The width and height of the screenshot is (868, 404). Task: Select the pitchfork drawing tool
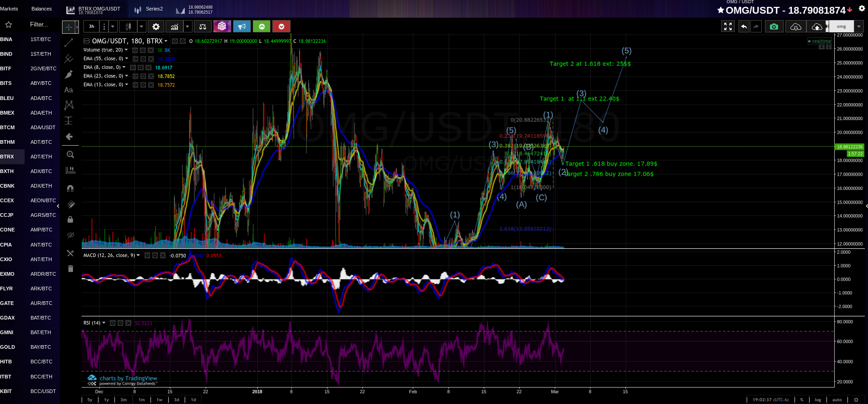[69, 59]
